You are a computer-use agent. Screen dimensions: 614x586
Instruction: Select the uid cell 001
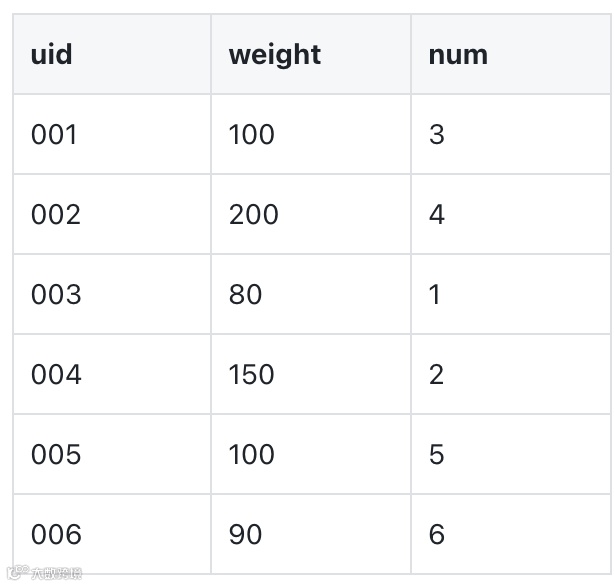pos(54,134)
